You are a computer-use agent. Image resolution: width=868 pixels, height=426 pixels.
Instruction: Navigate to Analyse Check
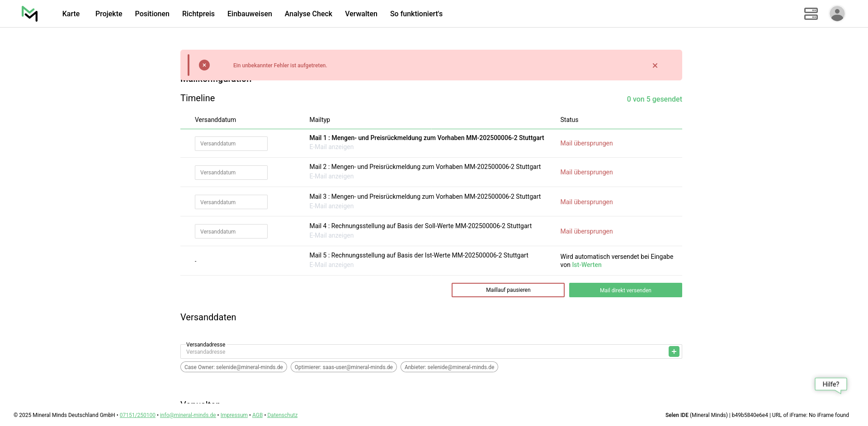click(308, 14)
